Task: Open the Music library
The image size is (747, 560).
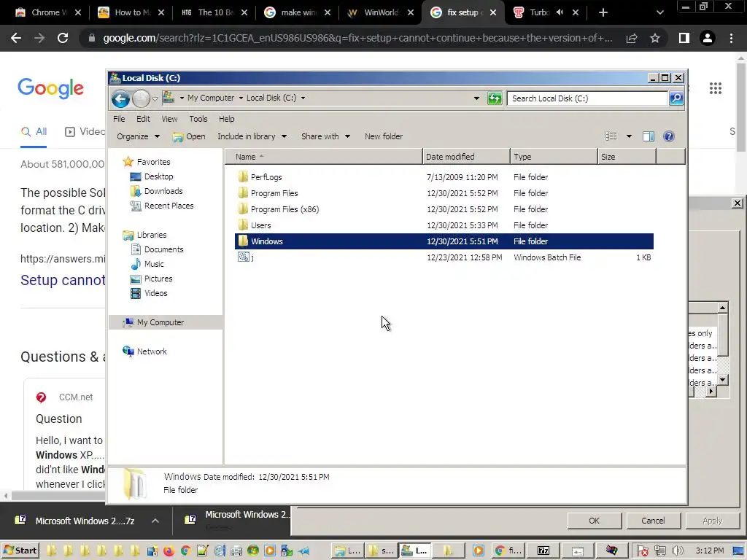Action: pos(153,264)
